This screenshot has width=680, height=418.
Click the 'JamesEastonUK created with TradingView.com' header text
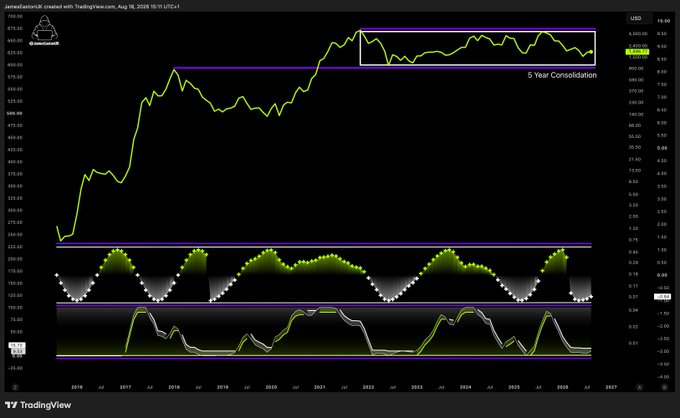pos(60,7)
